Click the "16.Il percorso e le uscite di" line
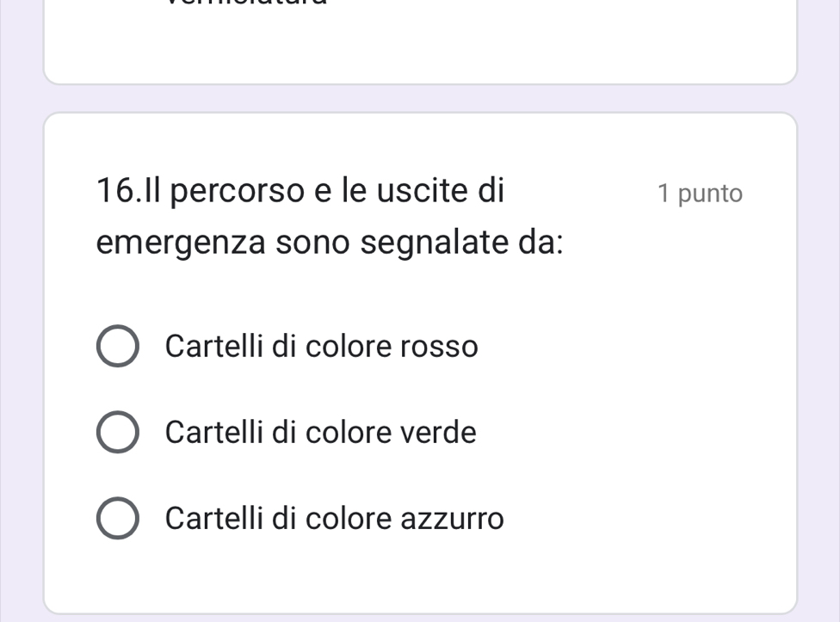The height and width of the screenshot is (622, 840). coord(301,190)
